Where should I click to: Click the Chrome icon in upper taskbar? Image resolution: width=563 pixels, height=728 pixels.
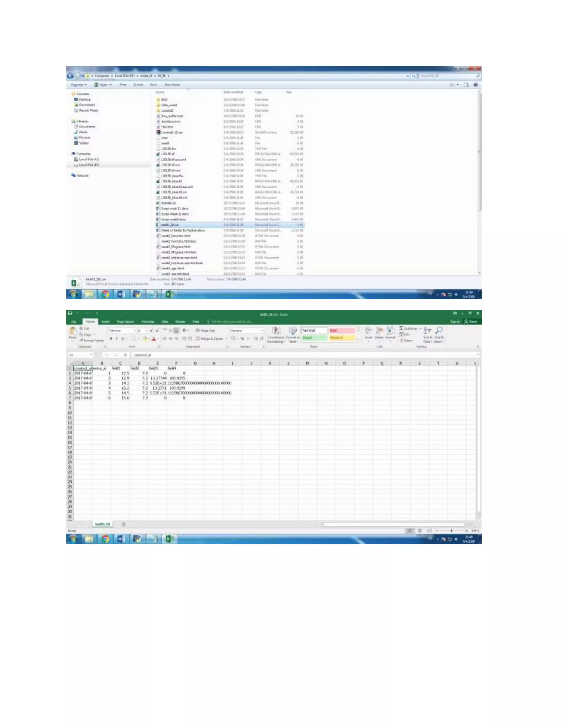point(105,294)
